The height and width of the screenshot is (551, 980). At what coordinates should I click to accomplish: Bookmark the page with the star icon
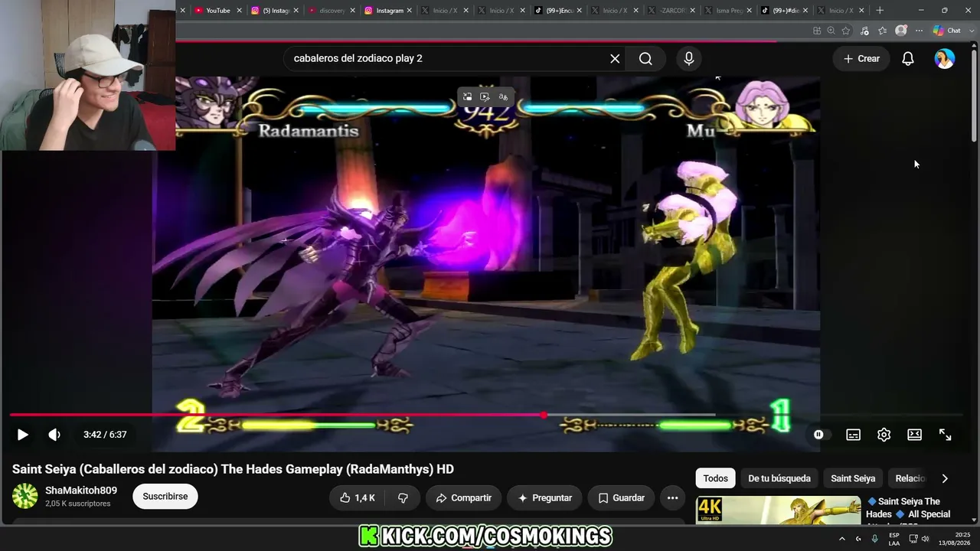[x=846, y=31]
